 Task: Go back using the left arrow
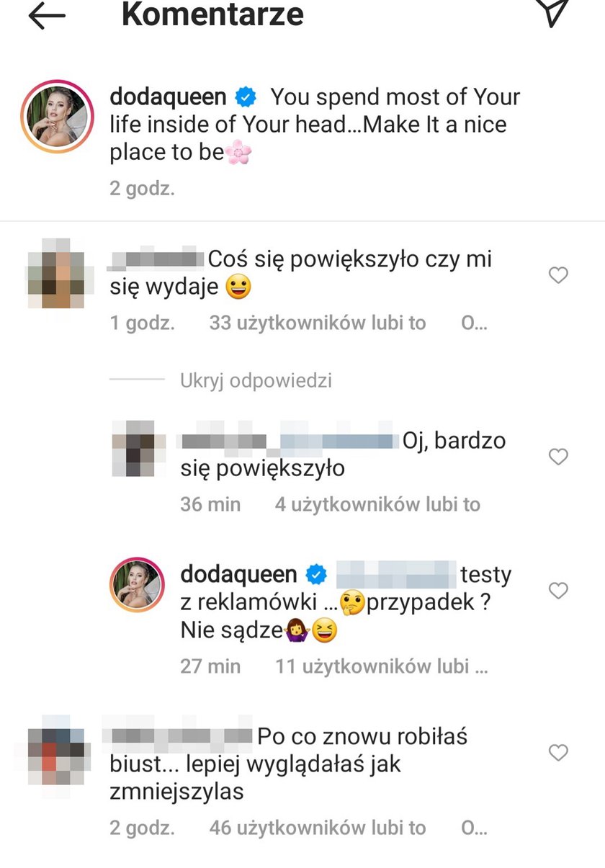(x=47, y=15)
